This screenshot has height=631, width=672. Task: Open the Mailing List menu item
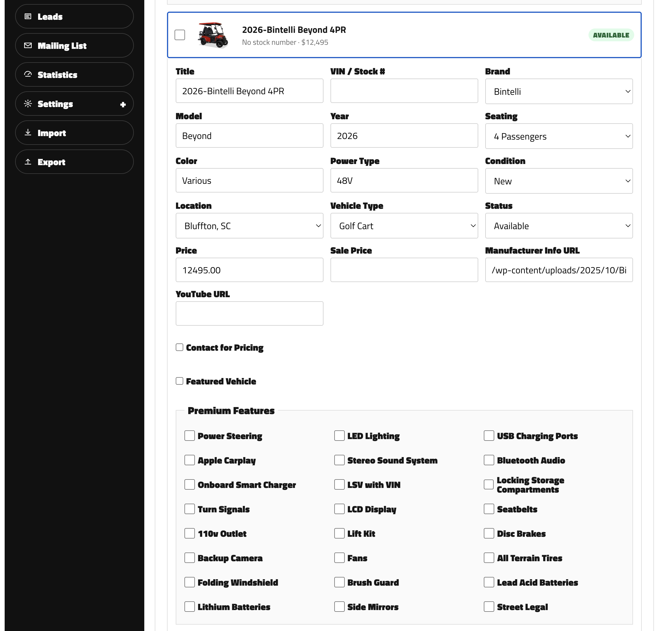(74, 45)
